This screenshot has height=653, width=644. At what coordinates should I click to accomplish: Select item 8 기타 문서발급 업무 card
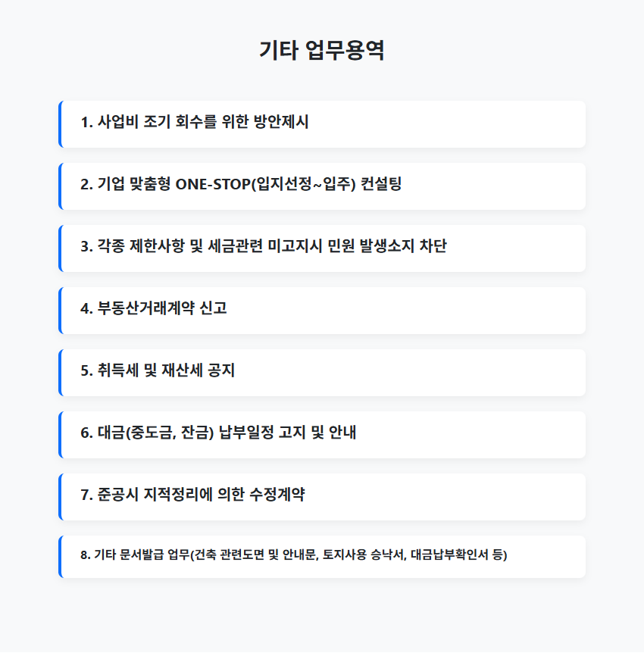pos(322,556)
